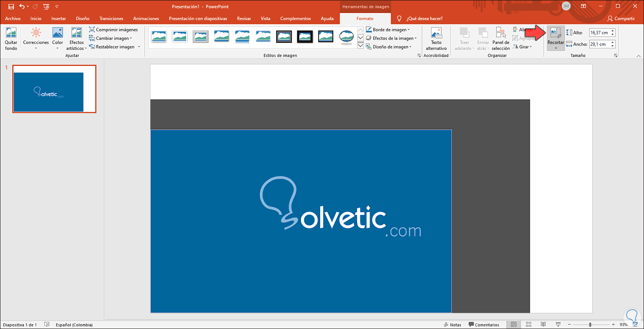Open Diseño de imagen menu
The height and width of the screenshot is (329, 644).
[389, 47]
